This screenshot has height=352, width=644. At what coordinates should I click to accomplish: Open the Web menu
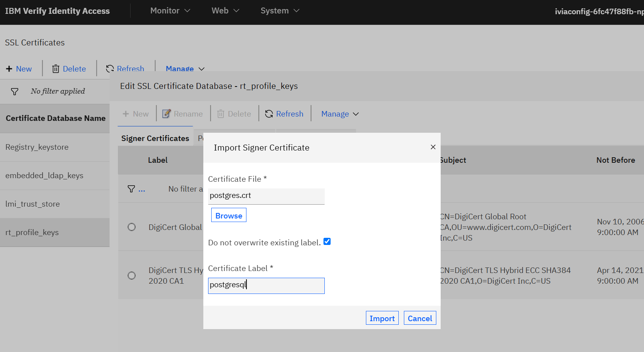(225, 11)
